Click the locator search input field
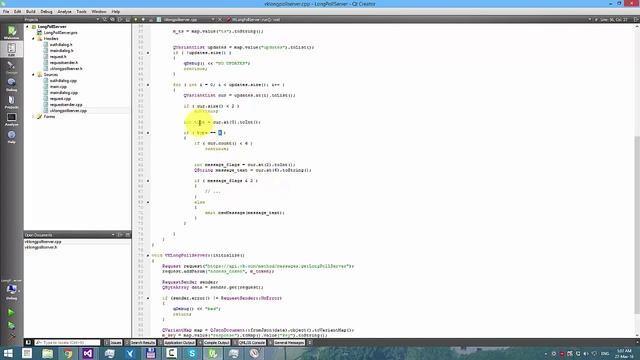The width and height of the screenshot is (640, 360). click(67, 343)
